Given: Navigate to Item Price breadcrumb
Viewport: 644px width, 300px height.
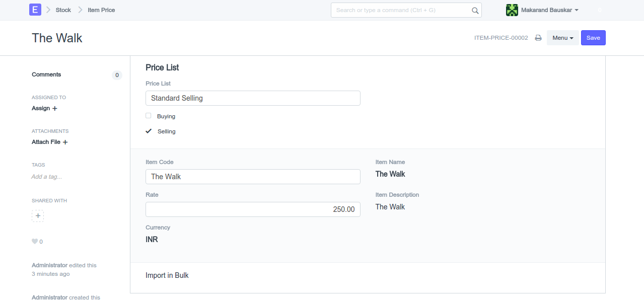Looking at the screenshot, I should (x=101, y=10).
